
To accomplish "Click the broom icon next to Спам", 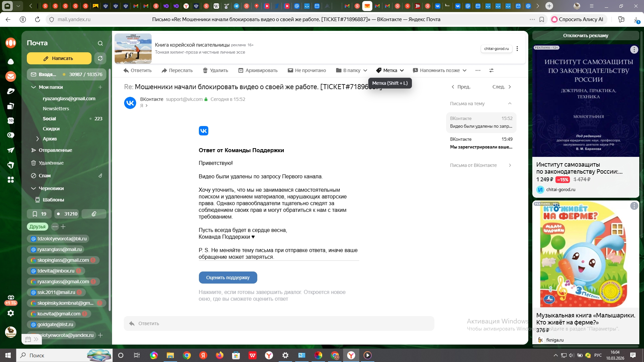I will pyautogui.click(x=100, y=176).
